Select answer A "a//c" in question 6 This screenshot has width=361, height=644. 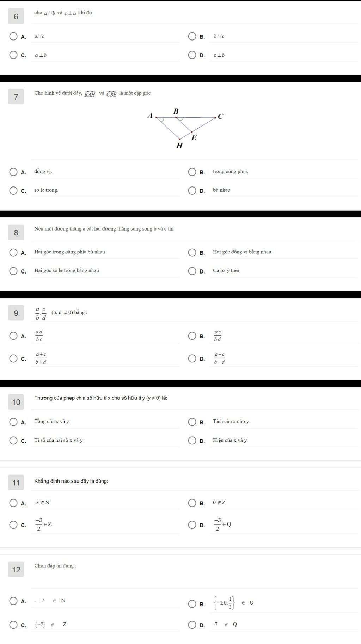(13, 36)
